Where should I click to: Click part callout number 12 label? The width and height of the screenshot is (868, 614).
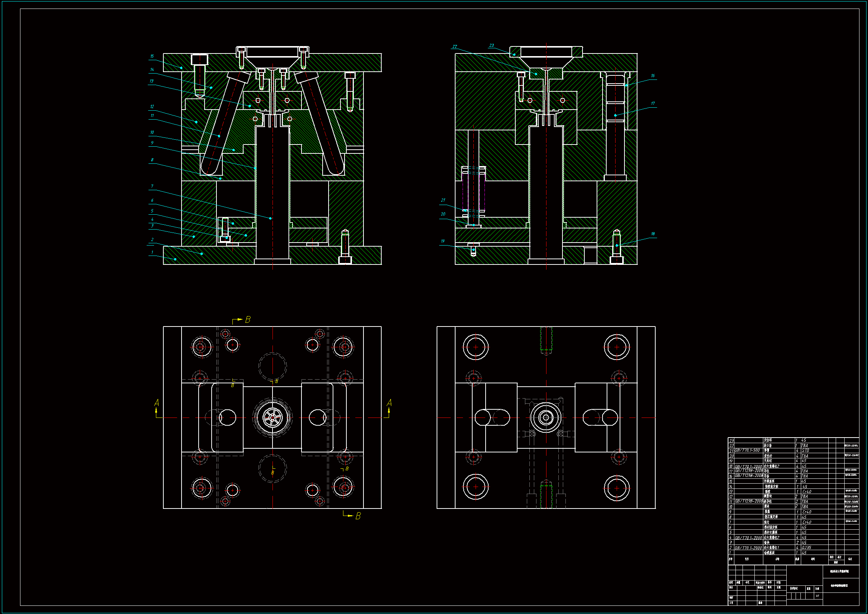tap(152, 107)
